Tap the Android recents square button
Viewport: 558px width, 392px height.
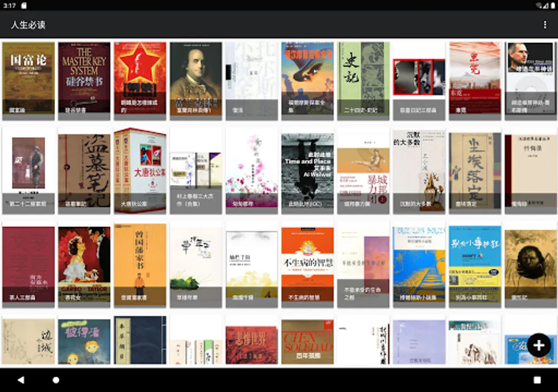coord(537,380)
